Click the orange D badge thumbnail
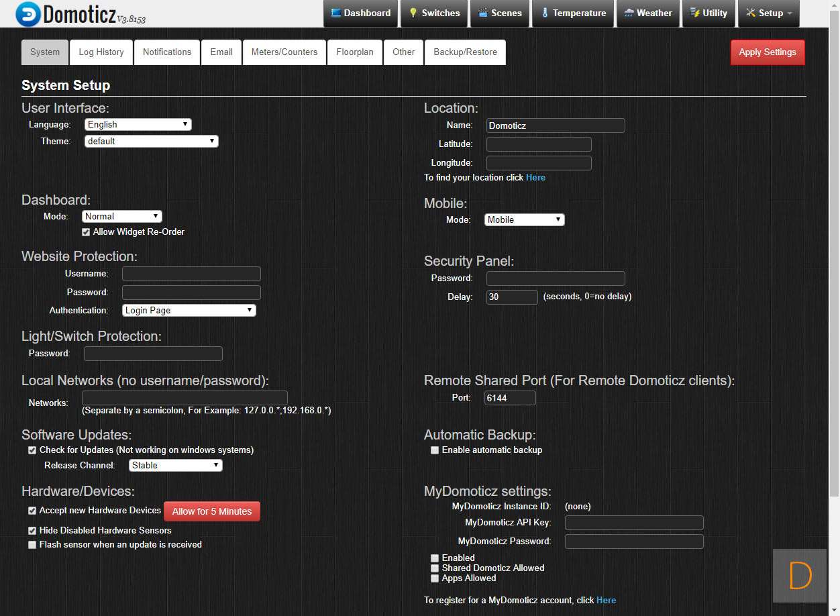This screenshot has width=840, height=616. point(800,575)
